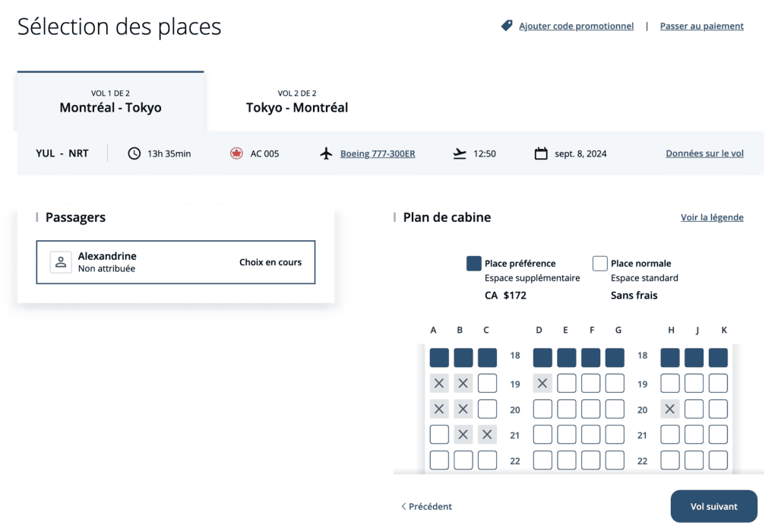This screenshot has height=532, width=778.
Task: Click the clock icon next to 13h 35min
Action: coord(134,154)
